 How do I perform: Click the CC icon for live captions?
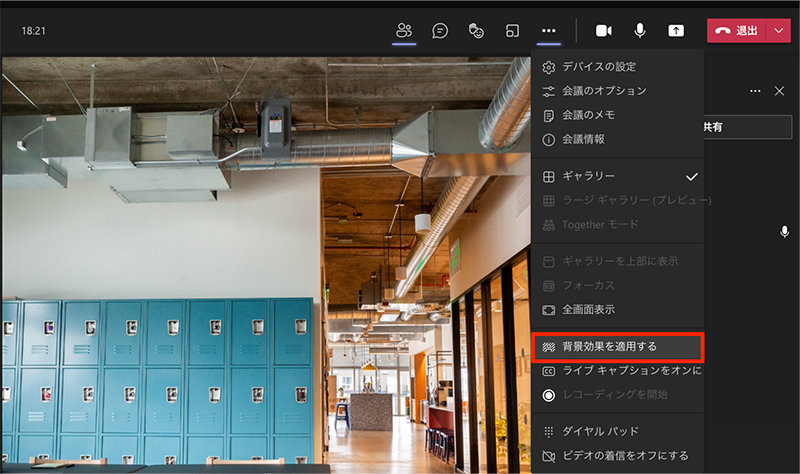click(x=548, y=371)
